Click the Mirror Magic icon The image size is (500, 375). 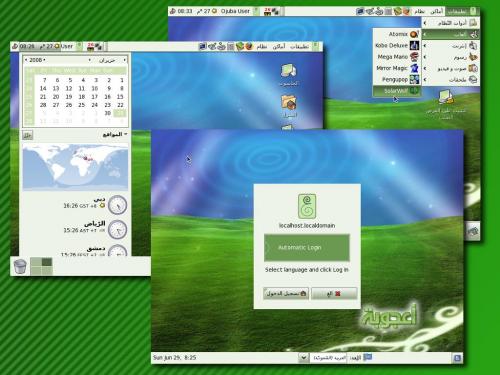[x=414, y=68]
